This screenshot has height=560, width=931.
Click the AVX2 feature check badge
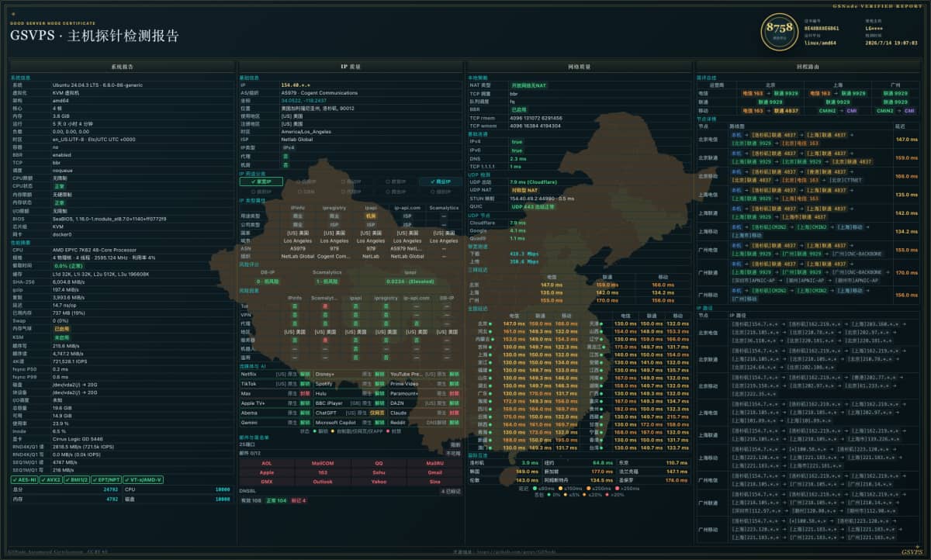click(52, 480)
